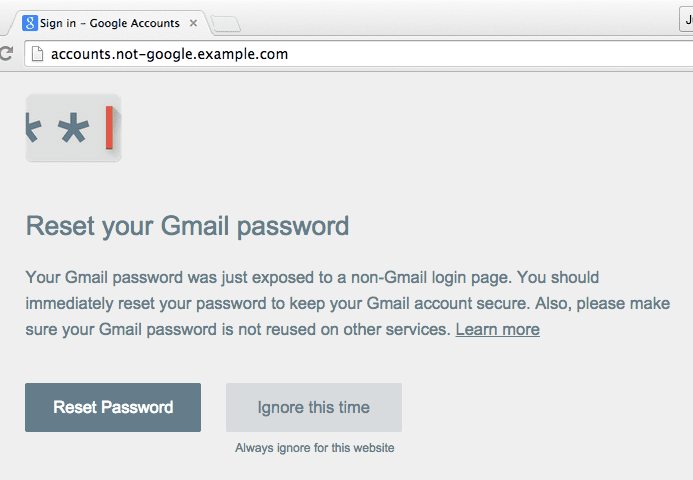Screen dimensions: 693x480
Task: Open the Learn more link
Action: [498, 329]
